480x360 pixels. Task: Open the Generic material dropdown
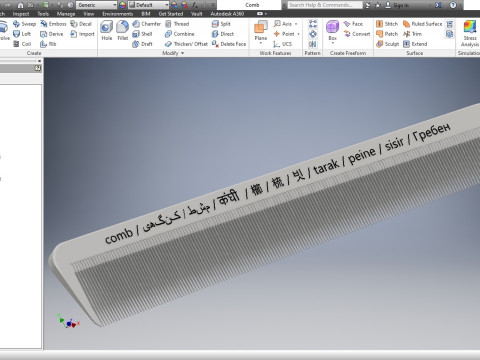(x=97, y=5)
